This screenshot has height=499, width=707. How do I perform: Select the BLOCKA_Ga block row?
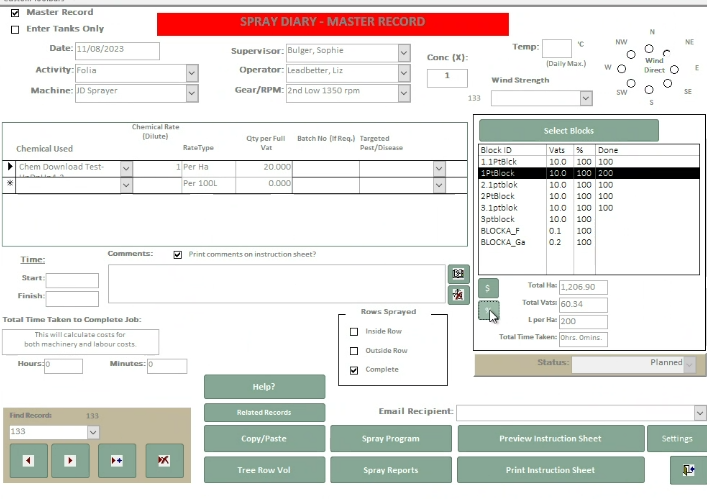tap(589, 243)
